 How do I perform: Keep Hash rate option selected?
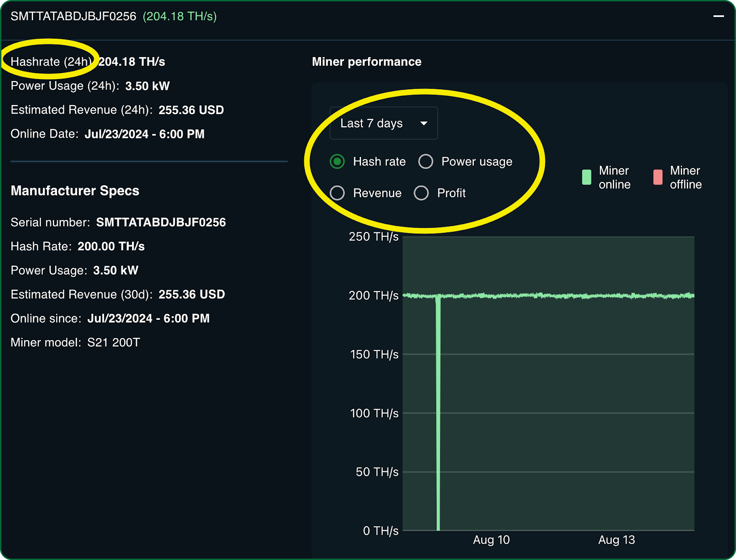(337, 162)
